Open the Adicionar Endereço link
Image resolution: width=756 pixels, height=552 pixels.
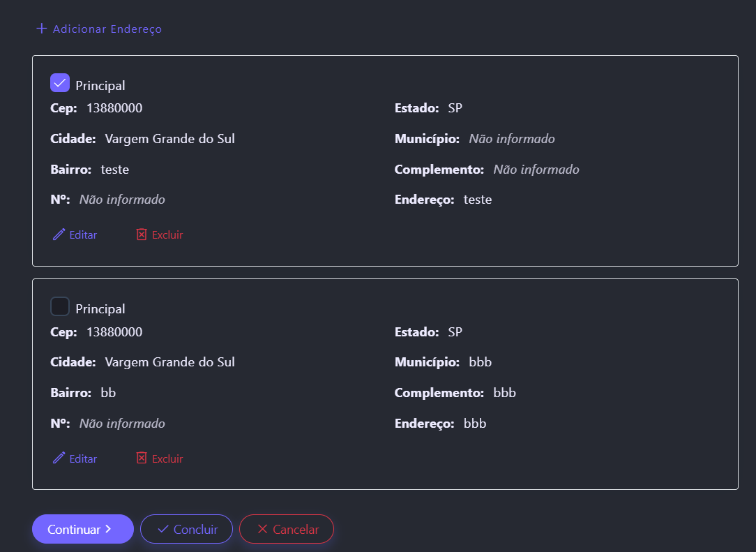click(x=107, y=29)
